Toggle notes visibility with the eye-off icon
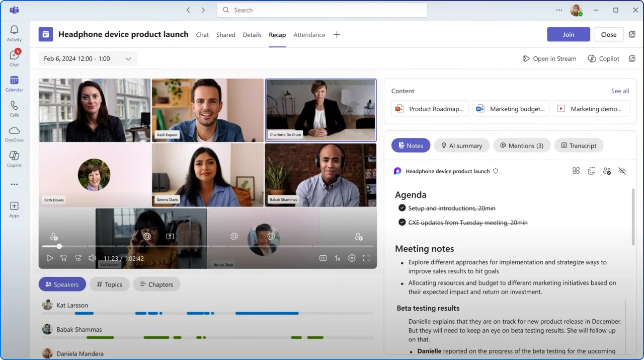Image resolution: width=644 pixels, height=360 pixels. [x=622, y=171]
